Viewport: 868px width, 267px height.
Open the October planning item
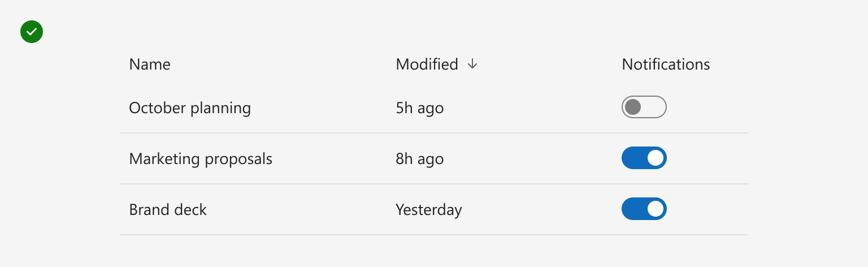pos(190,108)
